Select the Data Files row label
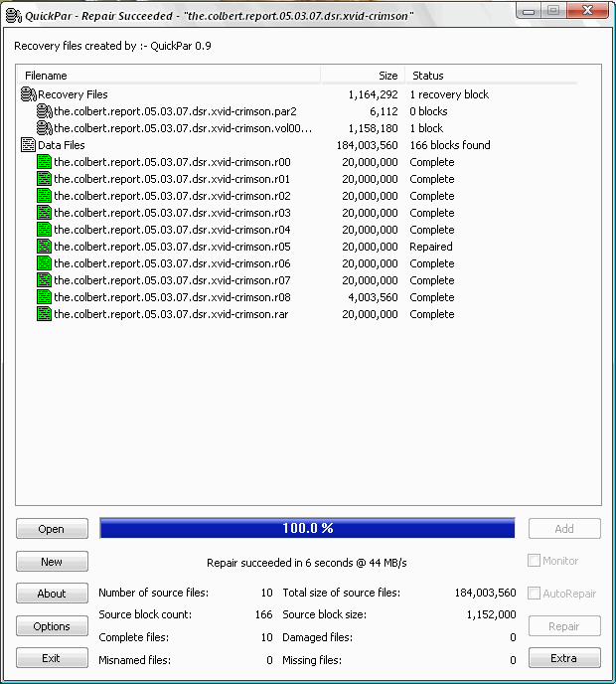This screenshot has height=684, width=616. [x=62, y=145]
